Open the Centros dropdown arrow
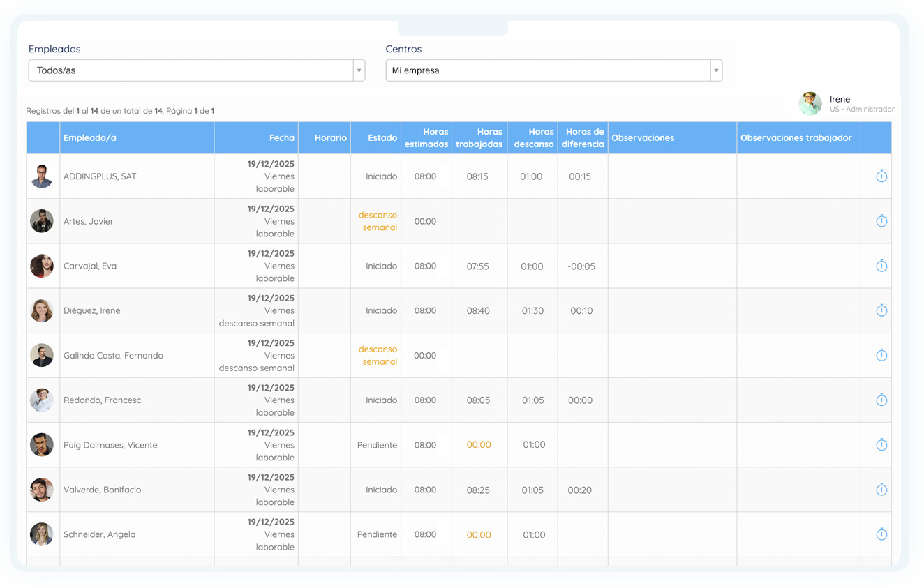This screenshot has height=588, width=924. pyautogui.click(x=716, y=70)
